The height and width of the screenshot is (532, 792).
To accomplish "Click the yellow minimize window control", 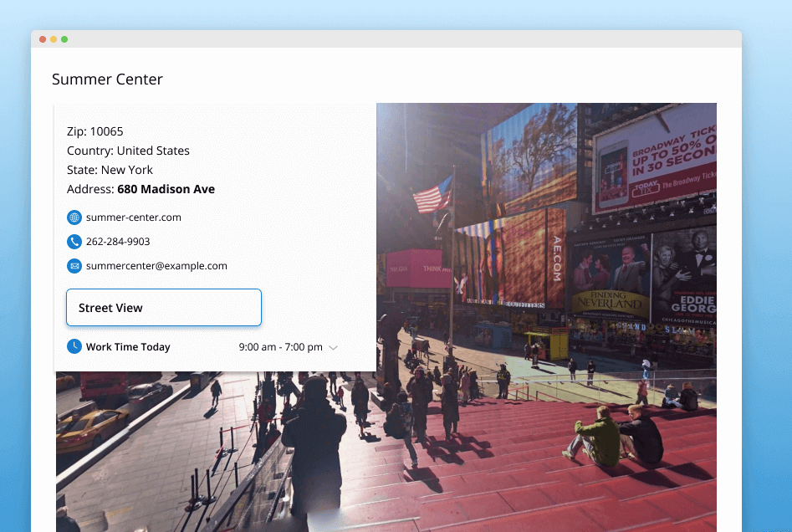I will point(53,38).
